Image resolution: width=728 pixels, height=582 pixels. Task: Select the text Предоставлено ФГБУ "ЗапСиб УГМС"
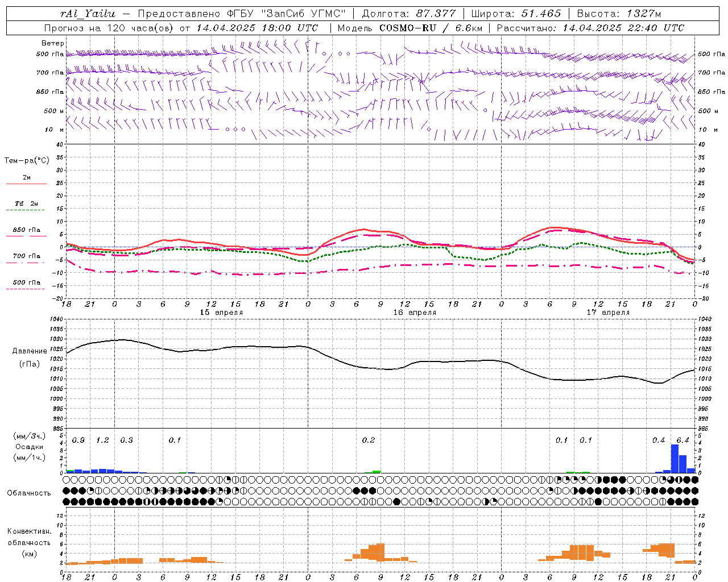click(x=242, y=14)
